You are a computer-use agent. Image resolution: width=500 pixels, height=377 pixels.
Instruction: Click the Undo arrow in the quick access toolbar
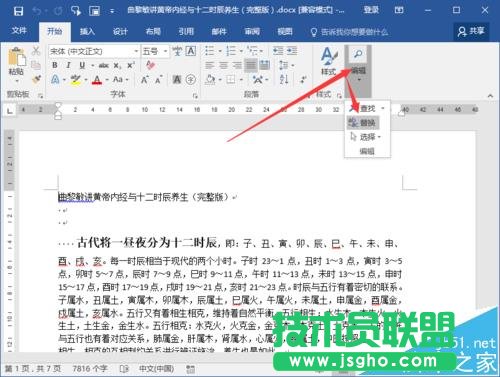pos(36,11)
